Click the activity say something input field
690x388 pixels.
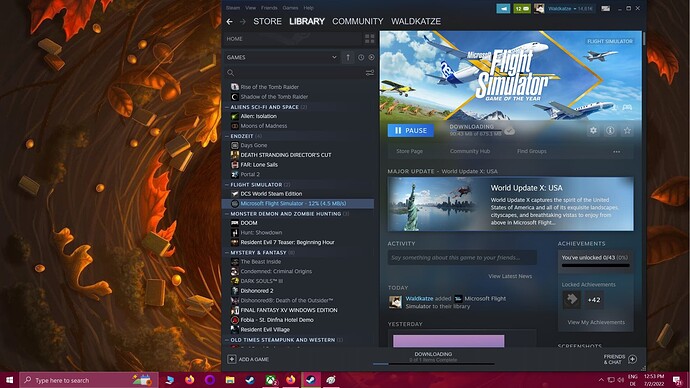click(x=462, y=257)
